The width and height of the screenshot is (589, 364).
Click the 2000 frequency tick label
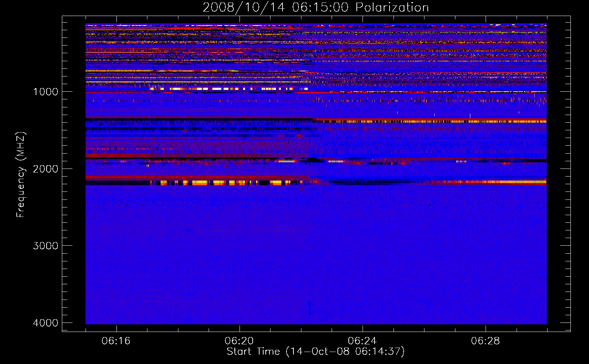point(46,169)
